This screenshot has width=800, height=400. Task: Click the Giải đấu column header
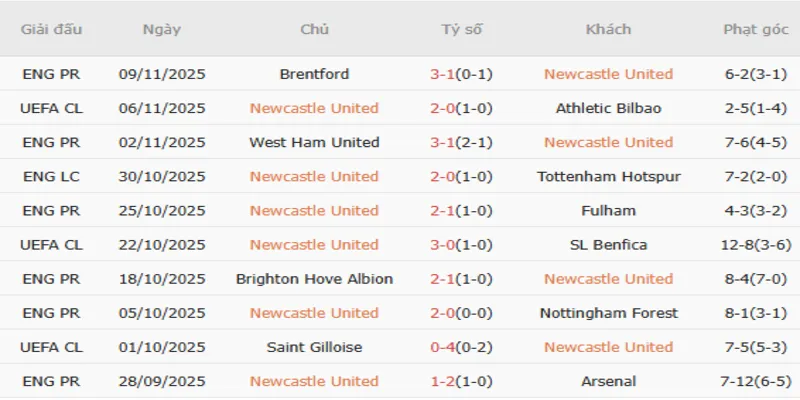(x=51, y=29)
